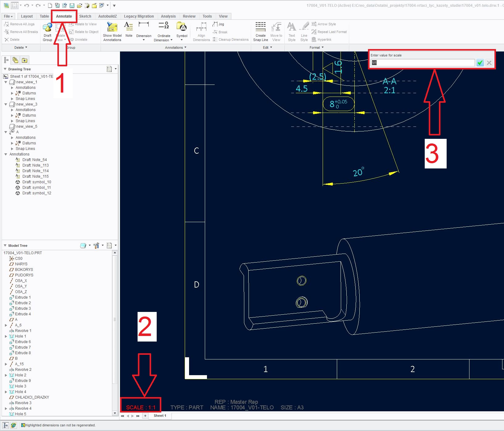The image size is (504, 431).
Task: Click the Model Tree show layer icon
Action: coord(83,246)
